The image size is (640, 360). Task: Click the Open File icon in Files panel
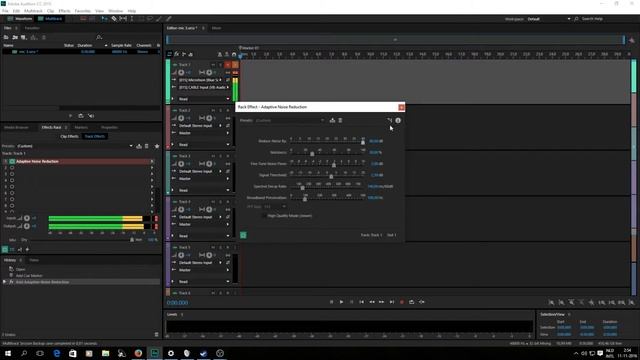click(6, 37)
